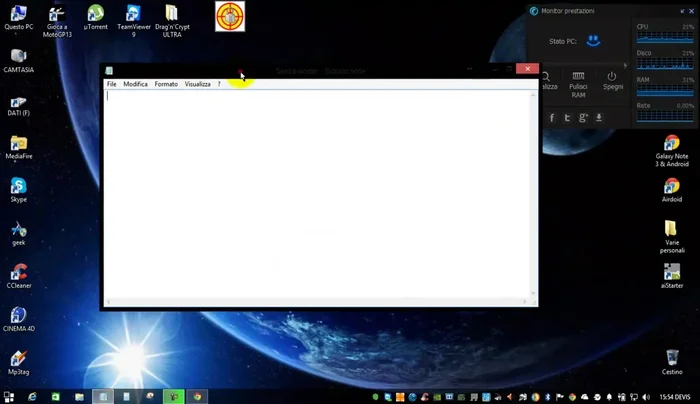Select the Airdroid desktop shortcut
Image resolution: width=700 pixels, height=404 pixels.
(x=672, y=190)
